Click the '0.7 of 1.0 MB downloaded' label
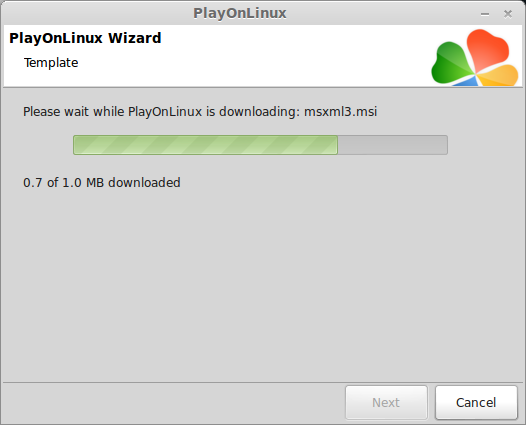This screenshot has height=425, width=526. [102, 182]
